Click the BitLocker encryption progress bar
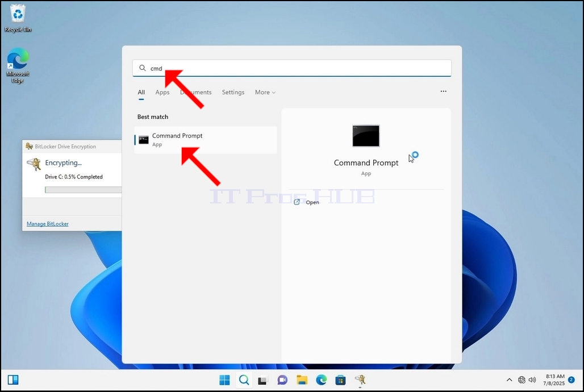584x392 pixels. [x=83, y=190]
